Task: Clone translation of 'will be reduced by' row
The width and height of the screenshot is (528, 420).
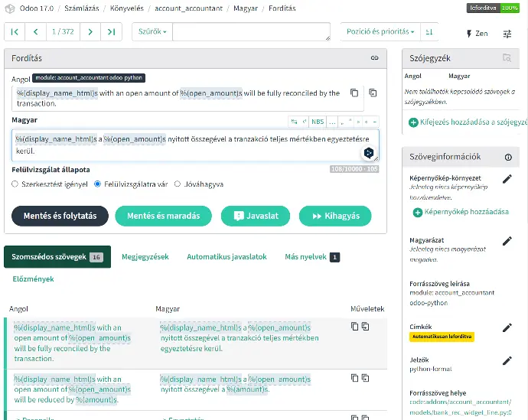Action: pyautogui.click(x=365, y=378)
